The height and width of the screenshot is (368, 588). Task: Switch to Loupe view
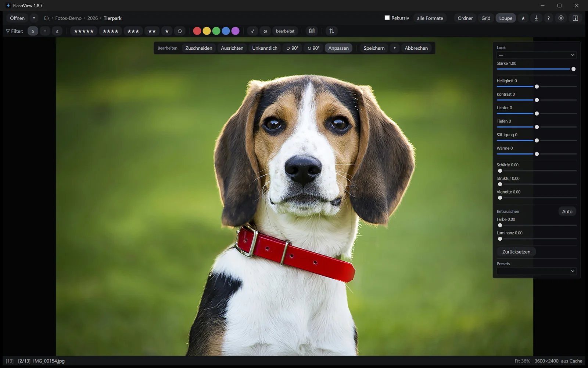coord(506,18)
